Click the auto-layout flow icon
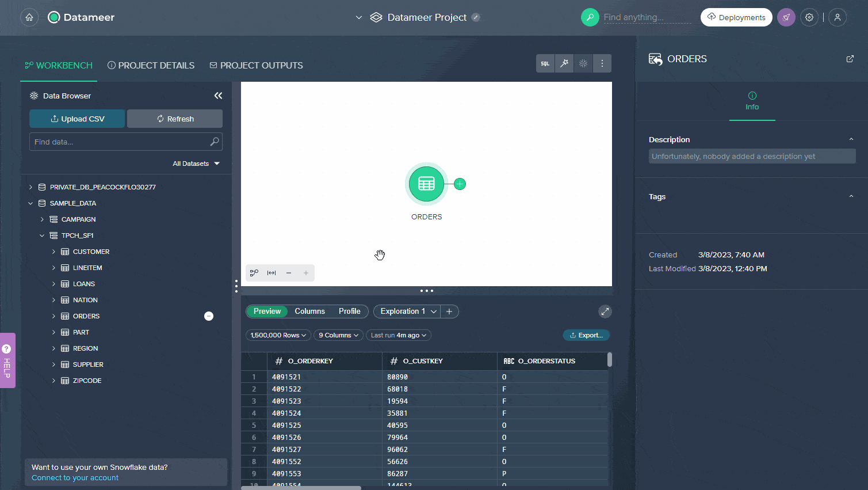This screenshot has height=490, width=868. tap(254, 273)
